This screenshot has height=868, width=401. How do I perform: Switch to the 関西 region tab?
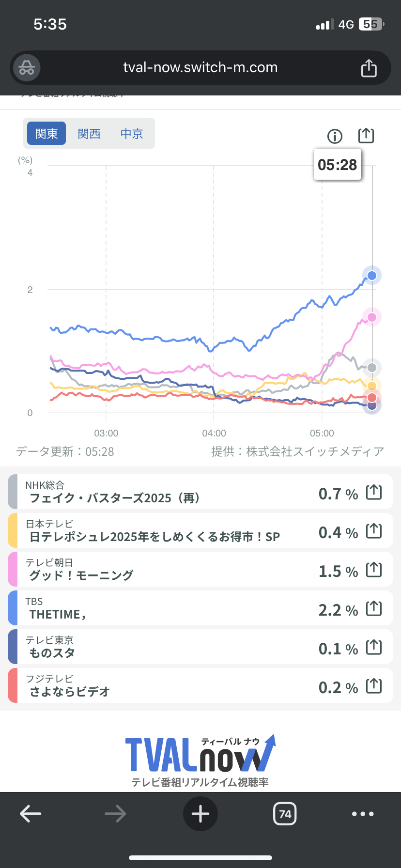coord(89,134)
